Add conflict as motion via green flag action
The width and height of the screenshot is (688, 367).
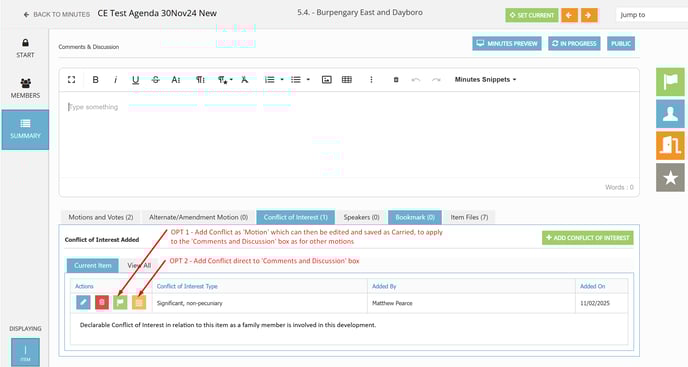pyautogui.click(x=120, y=302)
